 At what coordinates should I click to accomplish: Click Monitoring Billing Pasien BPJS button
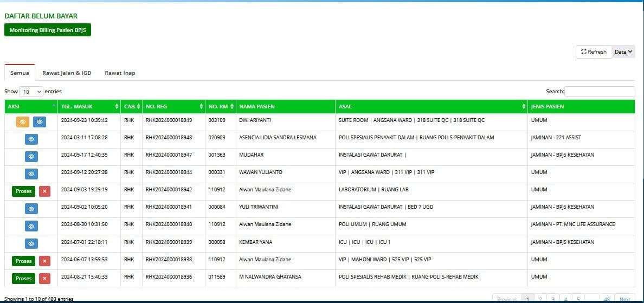48,30
